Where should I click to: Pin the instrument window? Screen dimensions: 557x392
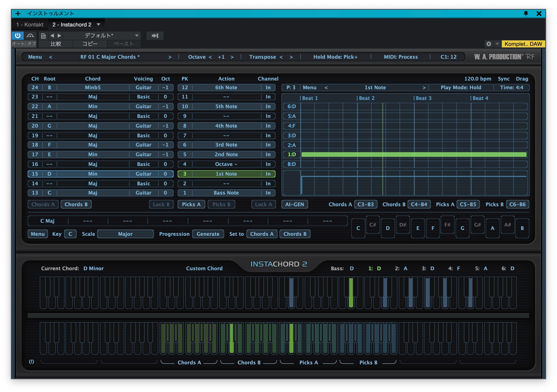click(526, 14)
